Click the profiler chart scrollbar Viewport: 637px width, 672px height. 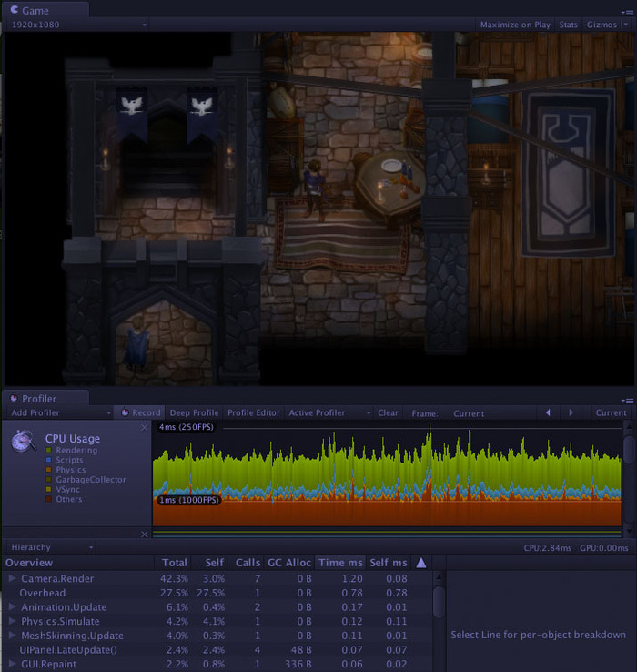click(x=629, y=450)
